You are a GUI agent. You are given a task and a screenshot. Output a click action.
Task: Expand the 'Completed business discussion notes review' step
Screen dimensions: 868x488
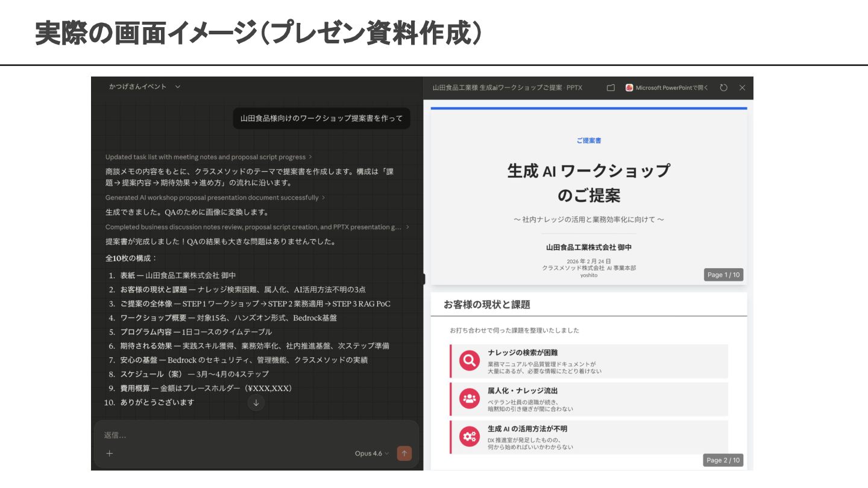257,227
